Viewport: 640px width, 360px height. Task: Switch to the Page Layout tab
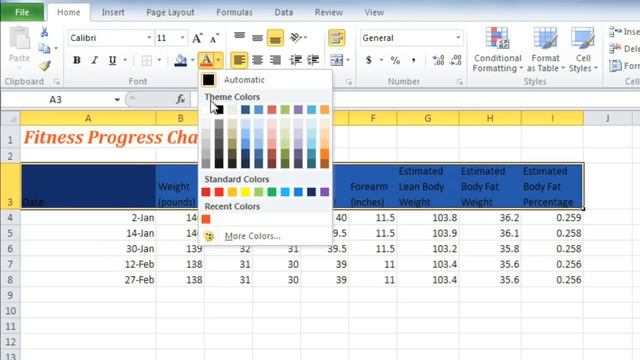coord(170,12)
